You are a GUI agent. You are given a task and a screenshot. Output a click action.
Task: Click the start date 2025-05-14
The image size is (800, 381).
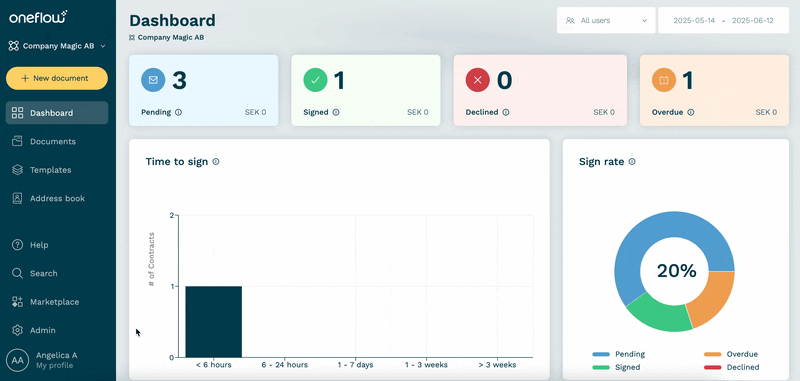coord(694,20)
